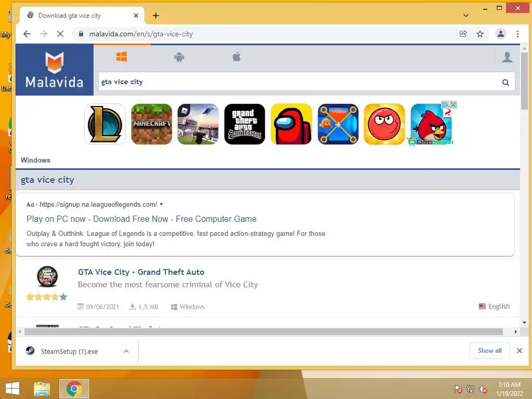Expand the SteamSetup (1).exe download options
This screenshot has height=399, width=532.
click(126, 352)
